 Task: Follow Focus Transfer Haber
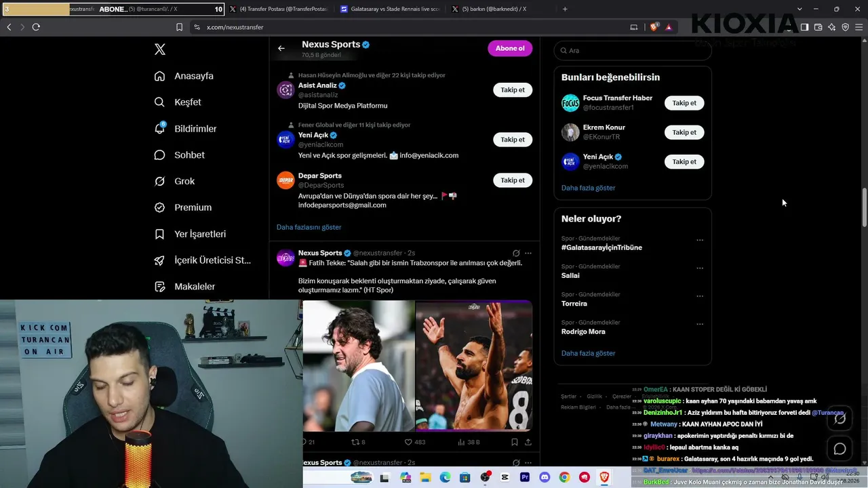coord(684,103)
